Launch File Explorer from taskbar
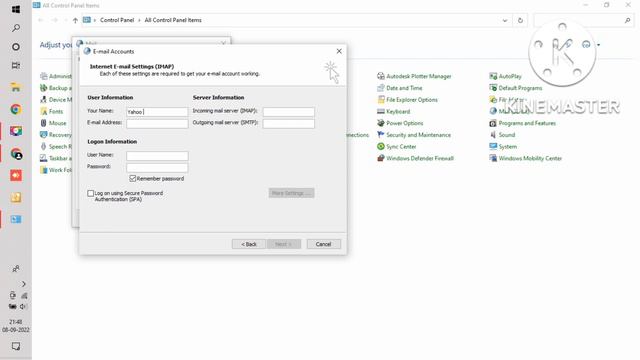The height and width of the screenshot is (360, 640). pyautogui.click(x=16, y=87)
